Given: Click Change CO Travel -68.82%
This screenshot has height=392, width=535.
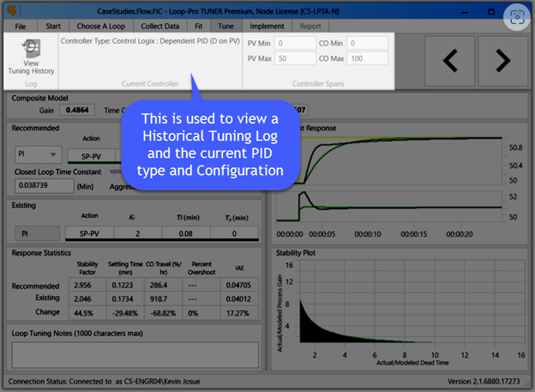Looking at the screenshot, I should [163, 313].
